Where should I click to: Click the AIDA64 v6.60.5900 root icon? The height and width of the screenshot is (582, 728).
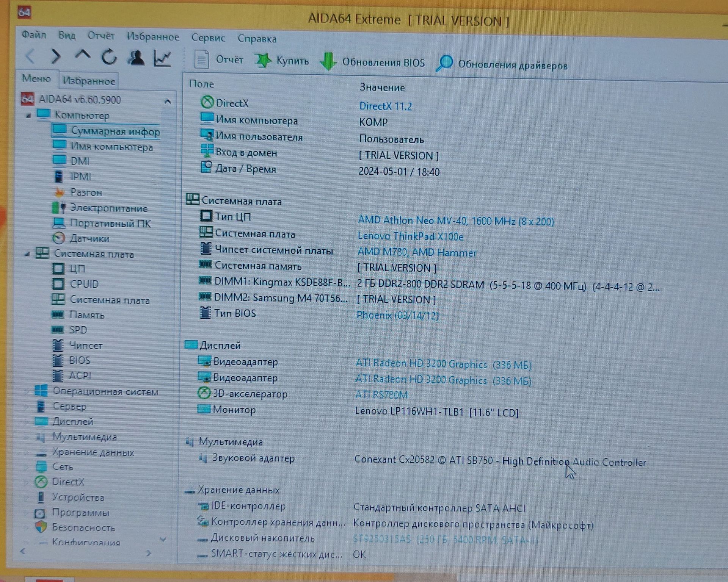tap(27, 99)
